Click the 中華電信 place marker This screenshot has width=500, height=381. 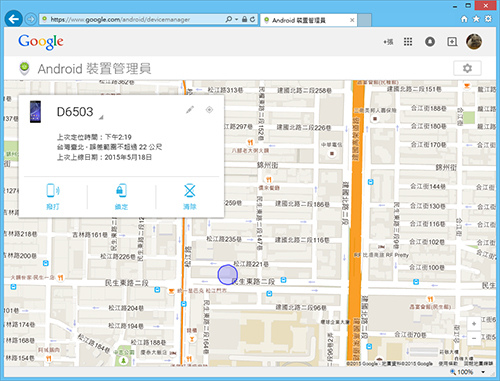[x=332, y=153]
